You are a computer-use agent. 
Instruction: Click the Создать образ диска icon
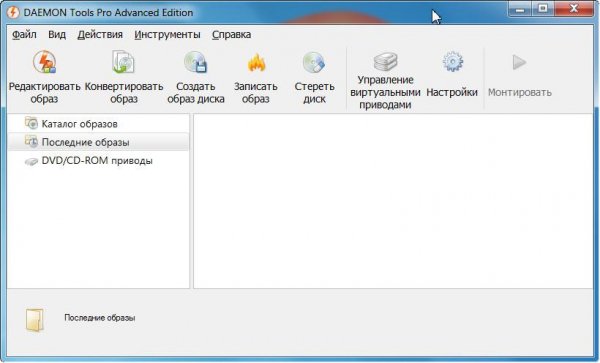(x=196, y=62)
